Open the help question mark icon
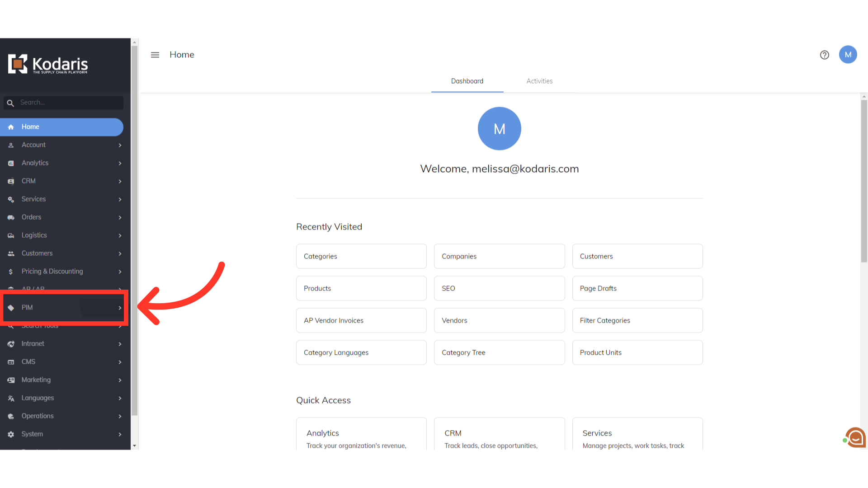The image size is (868, 488). click(x=825, y=55)
